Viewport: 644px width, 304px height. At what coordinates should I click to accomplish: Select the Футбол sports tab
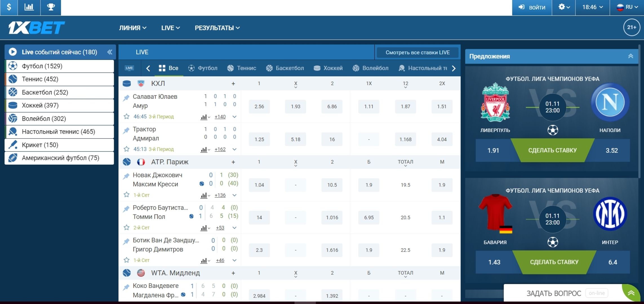coord(203,68)
